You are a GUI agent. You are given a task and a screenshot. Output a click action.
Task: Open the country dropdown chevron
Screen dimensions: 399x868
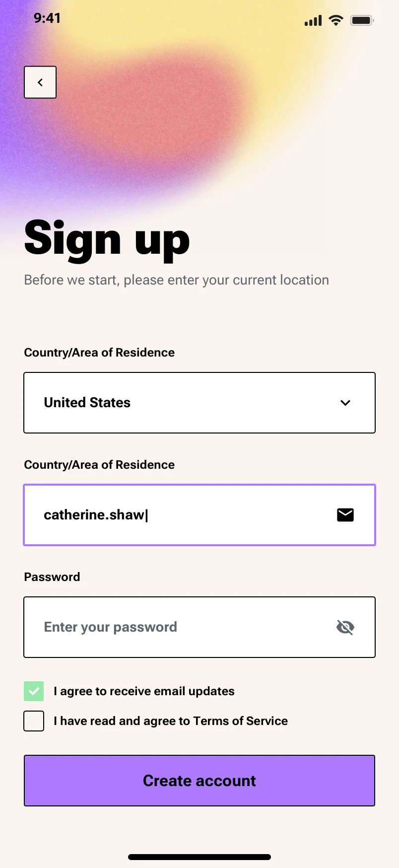345,403
